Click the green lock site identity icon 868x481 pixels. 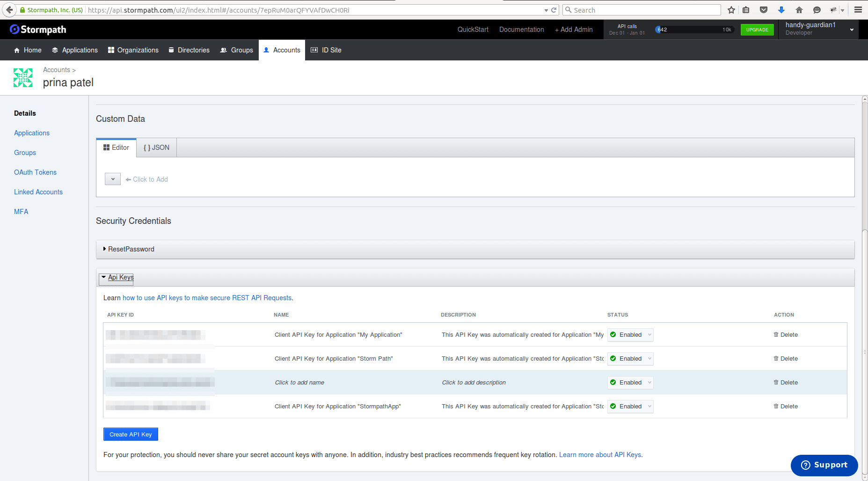(22, 10)
